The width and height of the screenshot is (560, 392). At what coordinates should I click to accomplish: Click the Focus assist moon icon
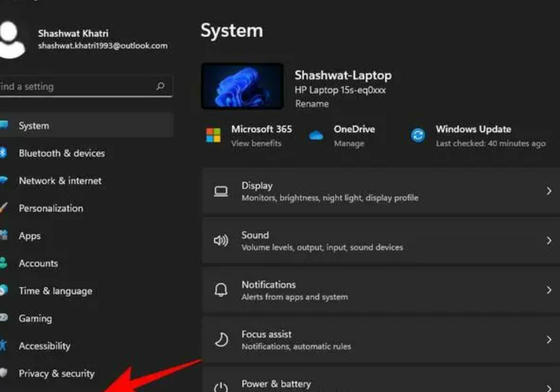(x=221, y=339)
